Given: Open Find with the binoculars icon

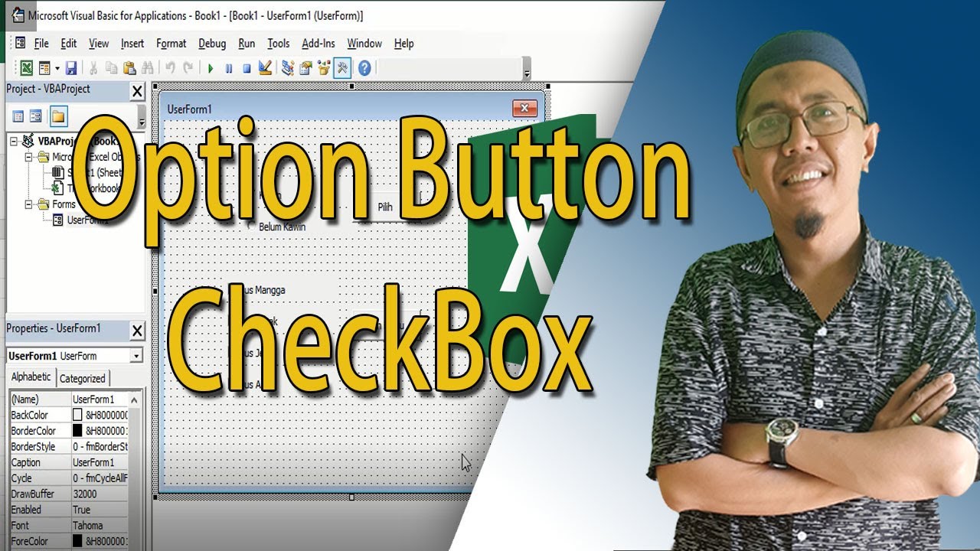Looking at the screenshot, I should [148, 68].
